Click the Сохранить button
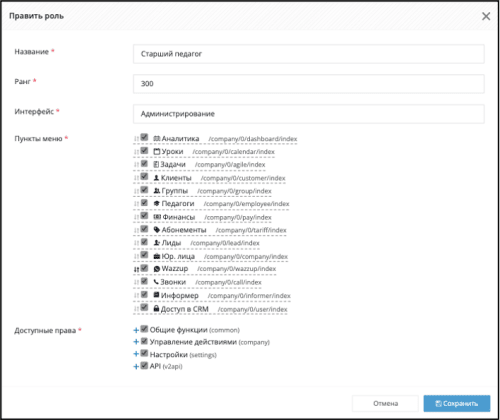The image size is (500, 420). click(x=457, y=403)
